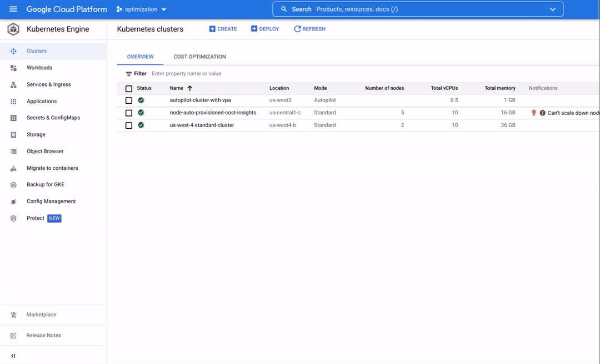Open the hamburger navigation menu
Image resolution: width=600 pixels, height=364 pixels.
(x=13, y=9)
